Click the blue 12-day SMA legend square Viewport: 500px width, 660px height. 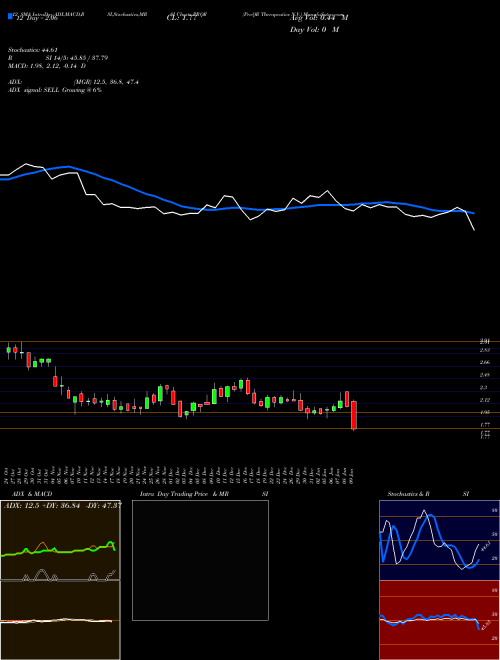[x=10, y=16]
